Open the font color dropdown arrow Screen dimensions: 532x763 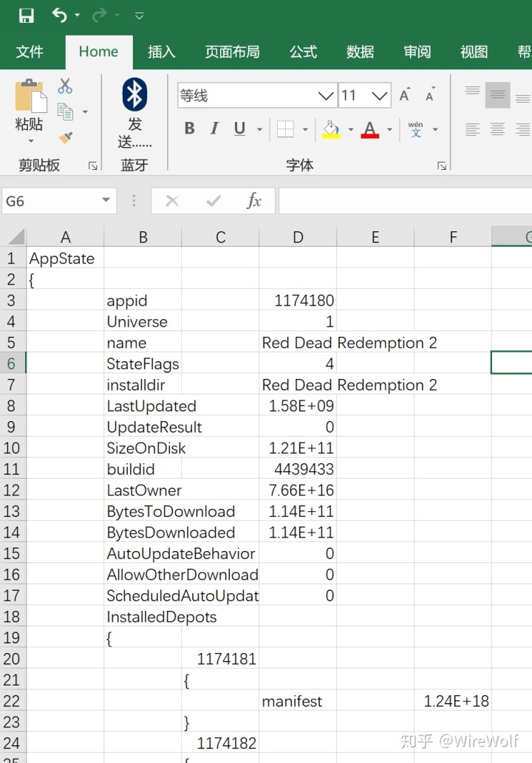tap(389, 129)
